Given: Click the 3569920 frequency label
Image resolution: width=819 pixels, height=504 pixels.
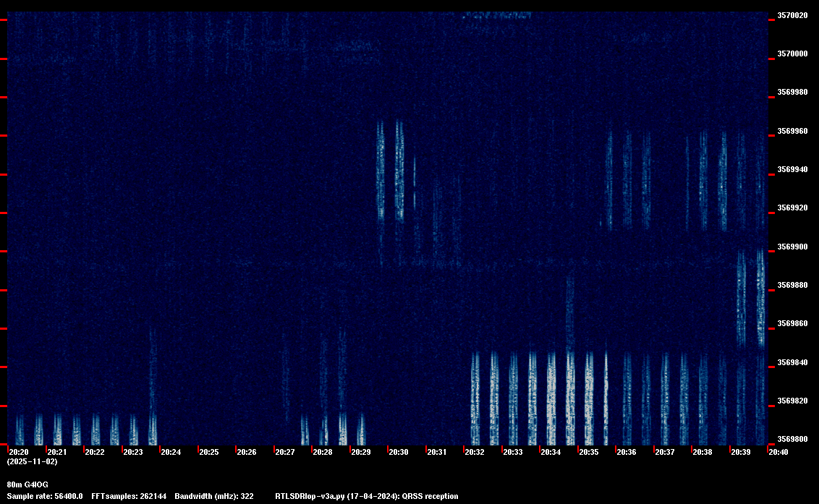Looking at the screenshot, I should pyautogui.click(x=792, y=208).
